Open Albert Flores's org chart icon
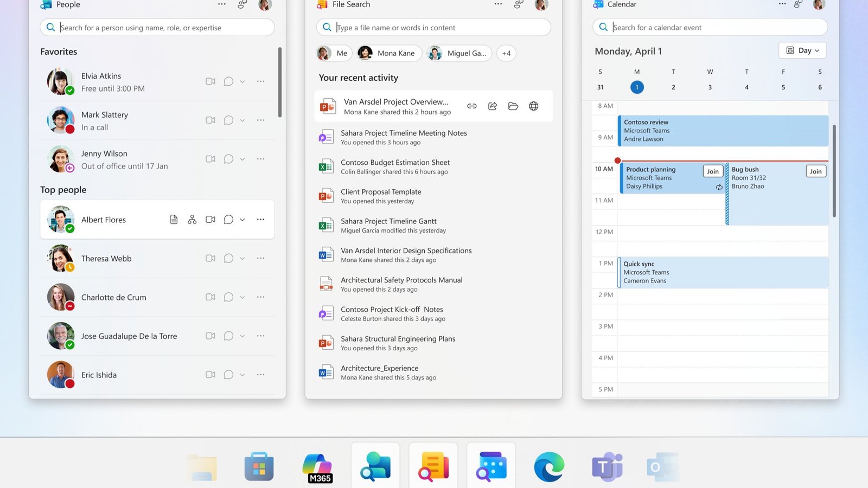 click(192, 219)
